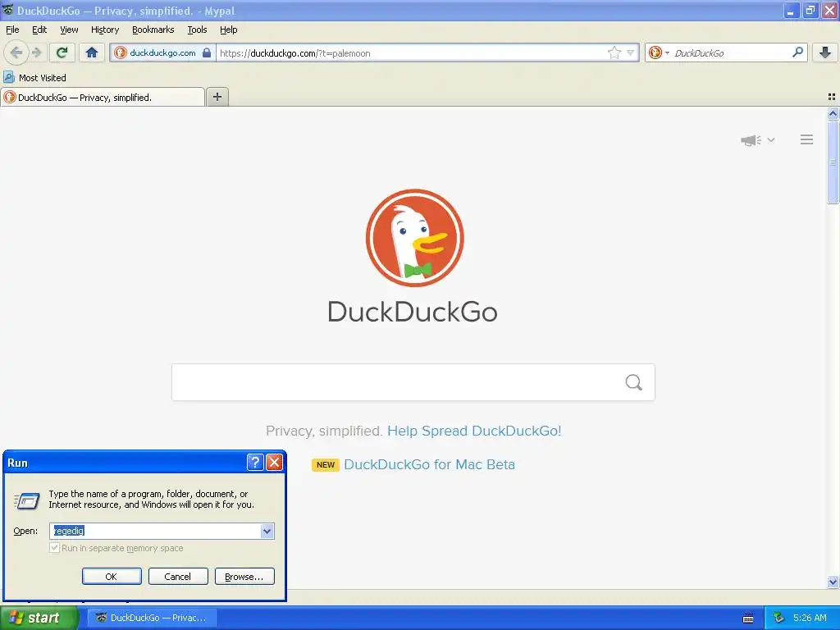Click Cancel in the Run dialog
The height and width of the screenshot is (630, 840).
(178, 577)
